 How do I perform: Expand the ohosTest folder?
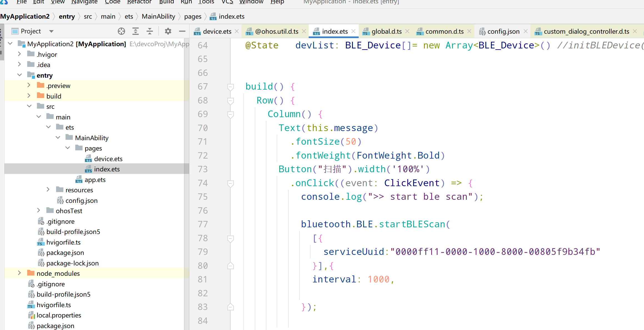[x=39, y=211]
